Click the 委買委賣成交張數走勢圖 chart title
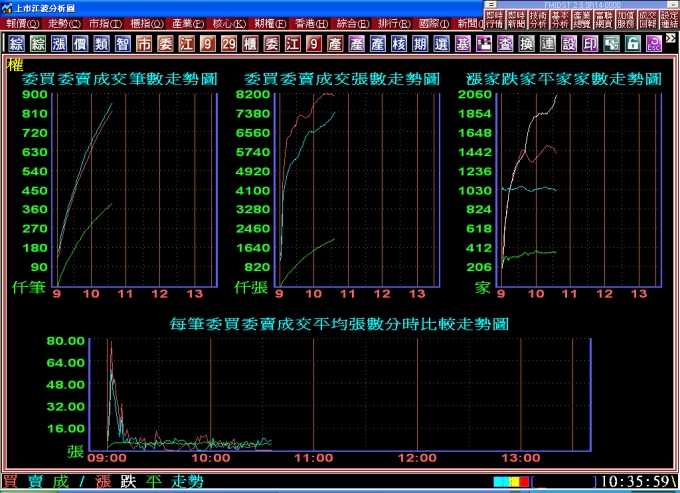 (342, 79)
